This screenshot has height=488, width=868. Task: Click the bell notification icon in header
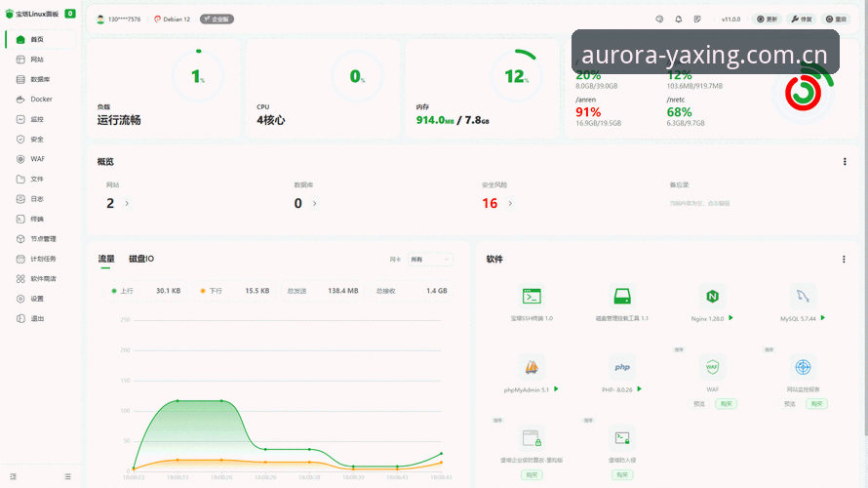[x=678, y=19]
